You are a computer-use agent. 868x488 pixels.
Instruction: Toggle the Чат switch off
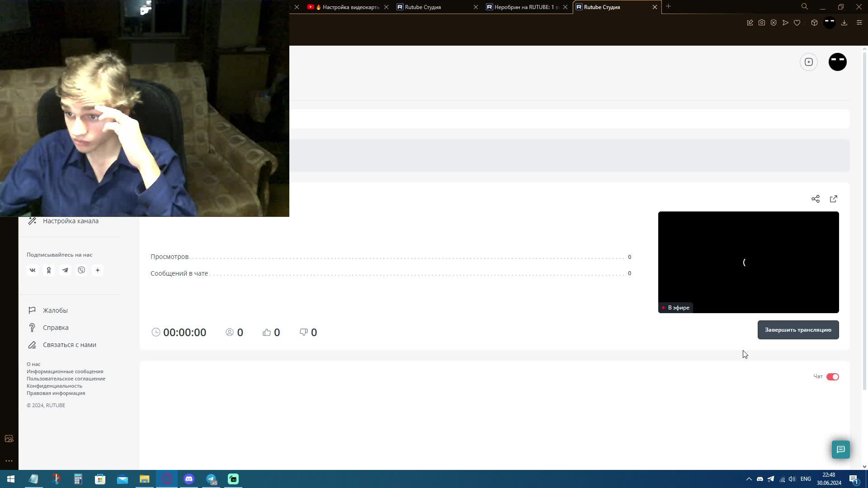(x=832, y=377)
